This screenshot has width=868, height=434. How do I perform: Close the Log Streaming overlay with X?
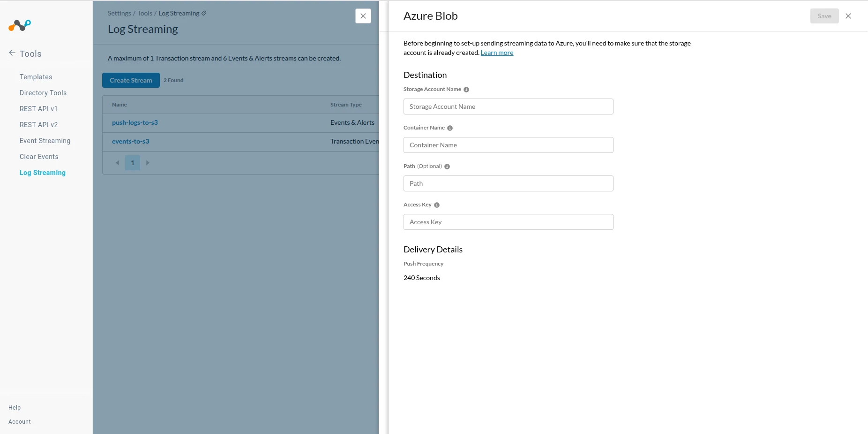(x=363, y=16)
